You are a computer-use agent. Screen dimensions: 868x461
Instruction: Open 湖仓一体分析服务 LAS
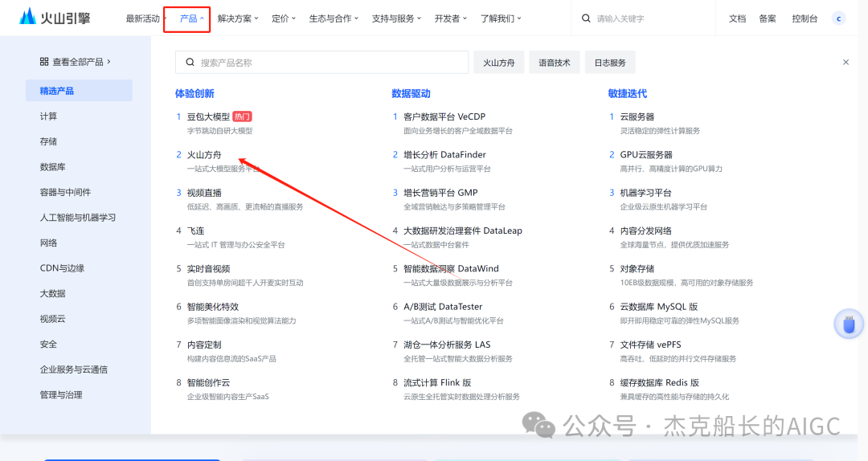[x=447, y=345]
